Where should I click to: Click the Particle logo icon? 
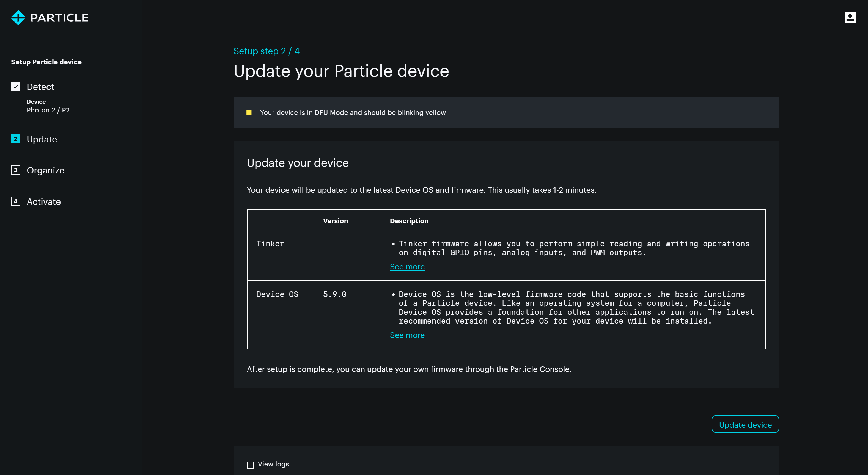(18, 18)
